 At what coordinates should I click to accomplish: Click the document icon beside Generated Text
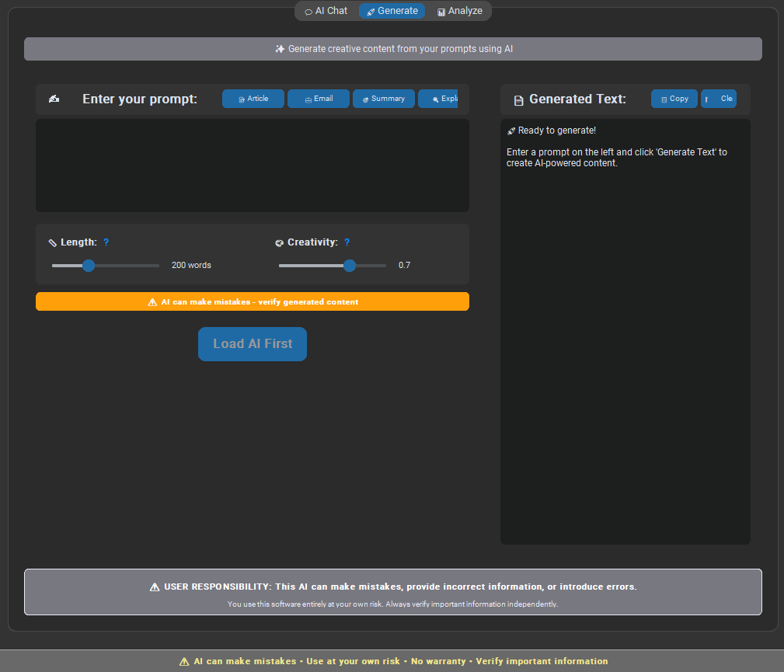click(518, 100)
